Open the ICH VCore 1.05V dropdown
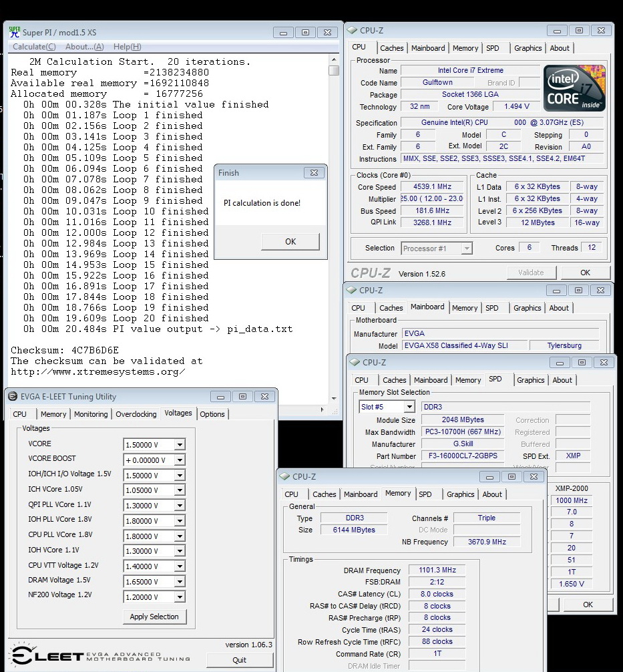The image size is (623, 672). click(x=180, y=490)
